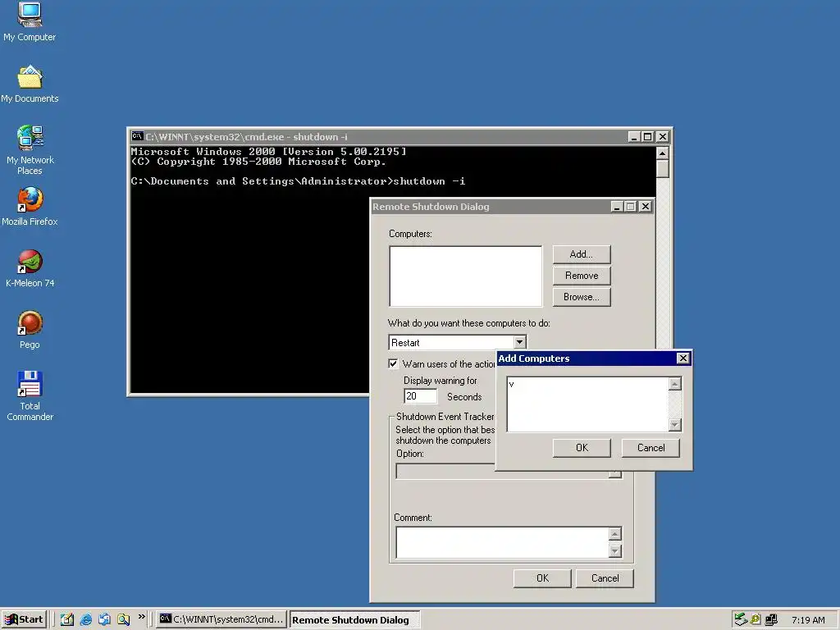Click Add Computers scroll up arrow

[x=675, y=384]
